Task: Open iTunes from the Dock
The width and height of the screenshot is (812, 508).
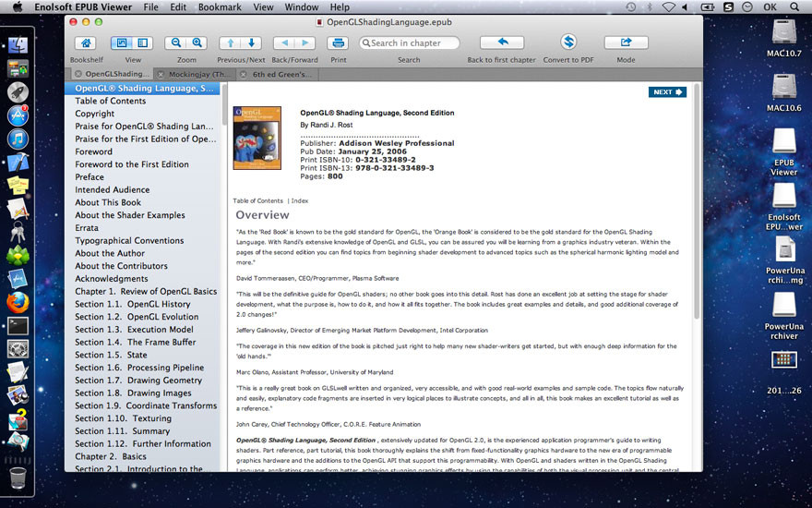Action: tap(18, 139)
